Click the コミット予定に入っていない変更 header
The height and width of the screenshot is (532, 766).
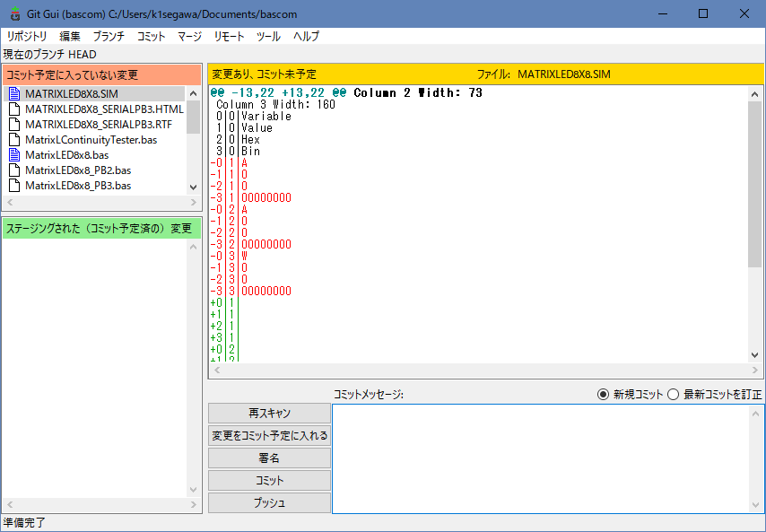101,74
